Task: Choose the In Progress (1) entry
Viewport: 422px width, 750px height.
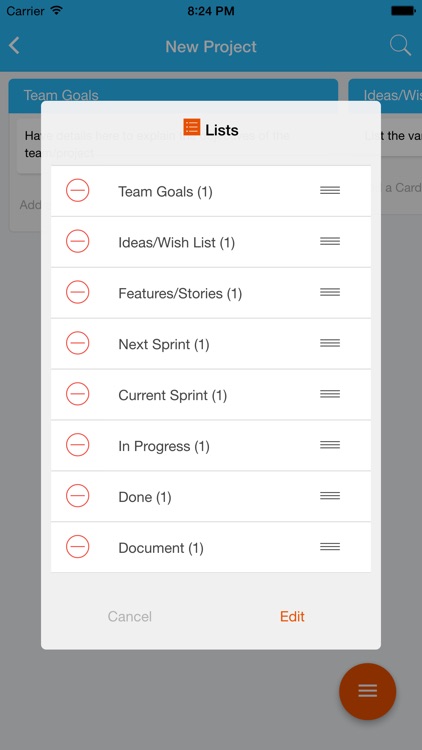Action: click(211, 445)
